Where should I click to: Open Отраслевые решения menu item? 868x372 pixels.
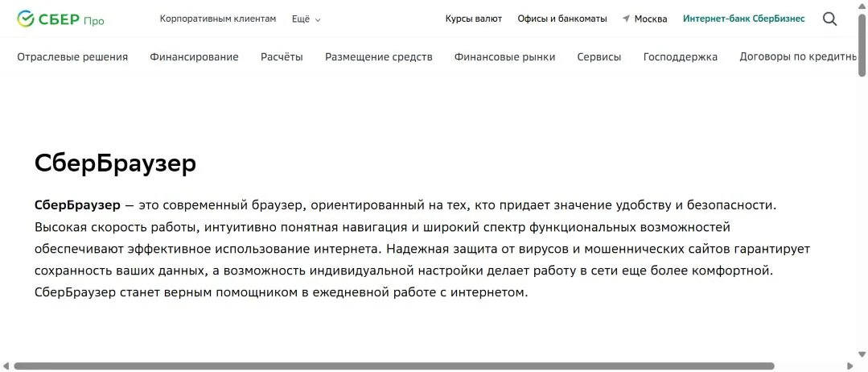72,57
